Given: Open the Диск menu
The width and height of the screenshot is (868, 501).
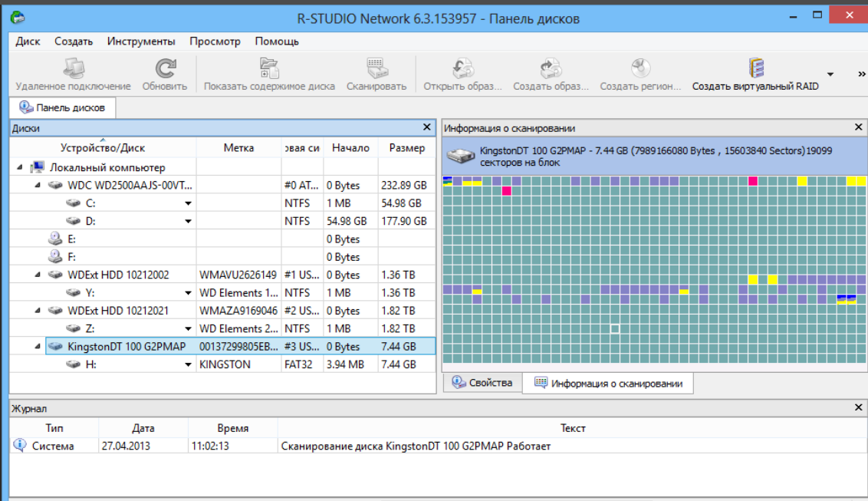Looking at the screenshot, I should pos(28,41).
